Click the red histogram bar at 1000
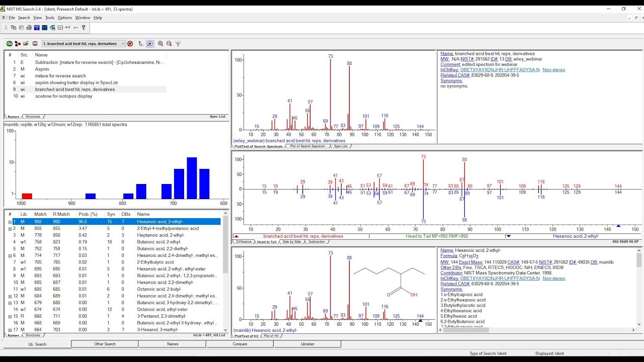 27,196
